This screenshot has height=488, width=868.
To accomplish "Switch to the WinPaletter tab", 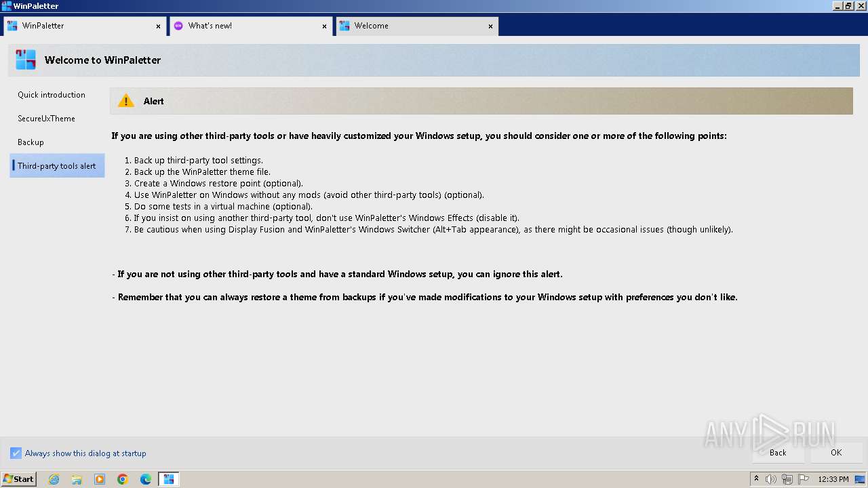I will click(84, 26).
